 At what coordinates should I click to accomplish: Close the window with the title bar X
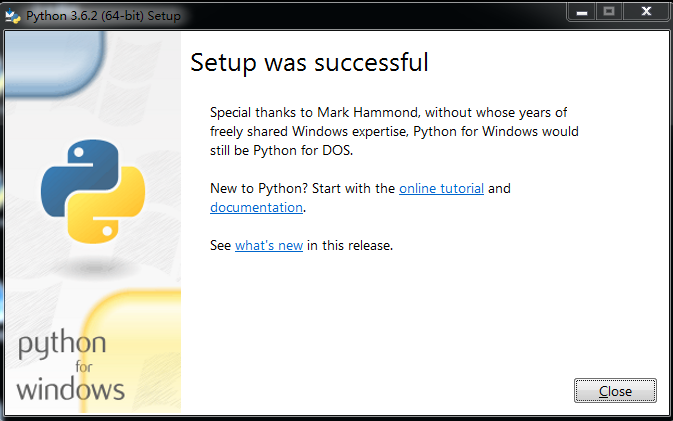tap(646, 12)
